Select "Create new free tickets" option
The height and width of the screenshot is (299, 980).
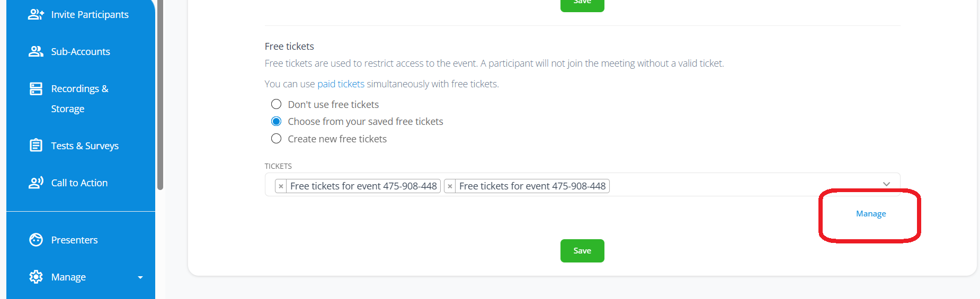(276, 139)
